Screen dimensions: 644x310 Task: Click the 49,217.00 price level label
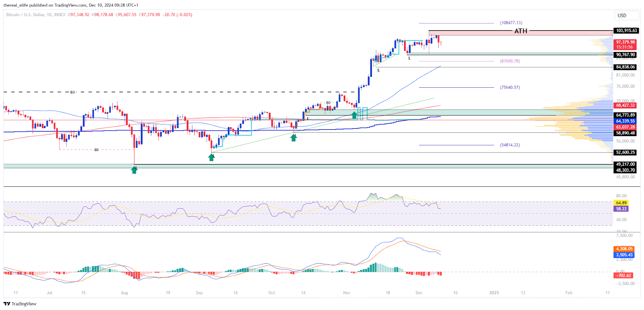click(625, 164)
